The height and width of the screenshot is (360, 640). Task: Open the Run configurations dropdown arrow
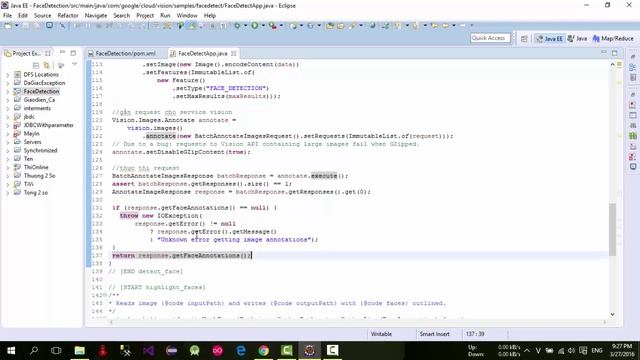tap(263, 26)
